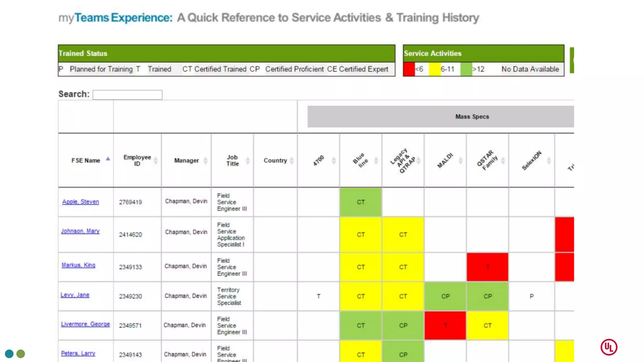Click QSTAR Family sort arrows
Screen dimensions: 644x362
pos(503,161)
